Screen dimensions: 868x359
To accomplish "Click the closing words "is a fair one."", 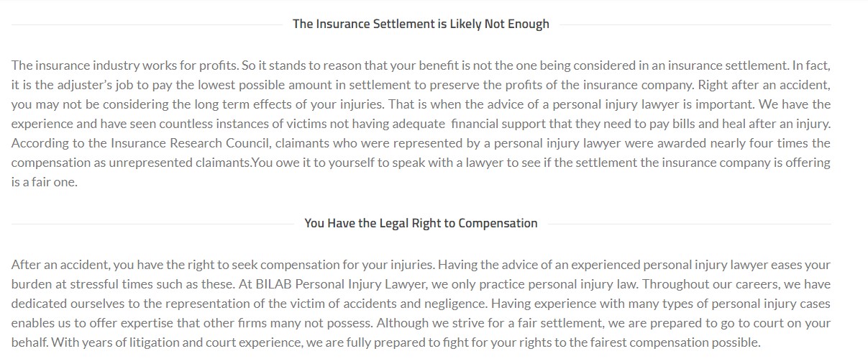I will click(x=45, y=182).
